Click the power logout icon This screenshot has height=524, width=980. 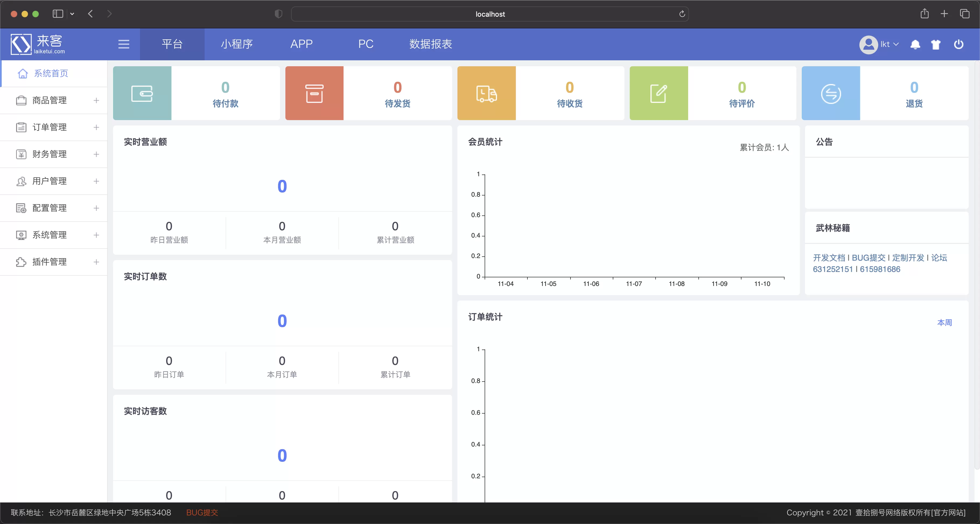coord(958,44)
